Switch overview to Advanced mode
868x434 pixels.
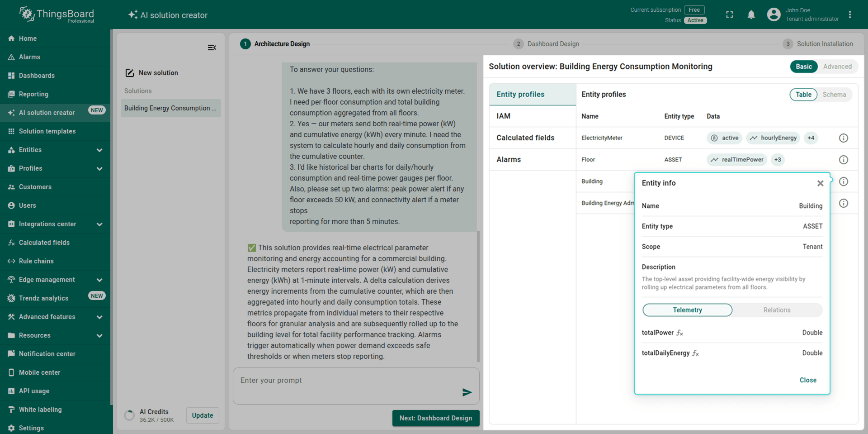[837, 67]
